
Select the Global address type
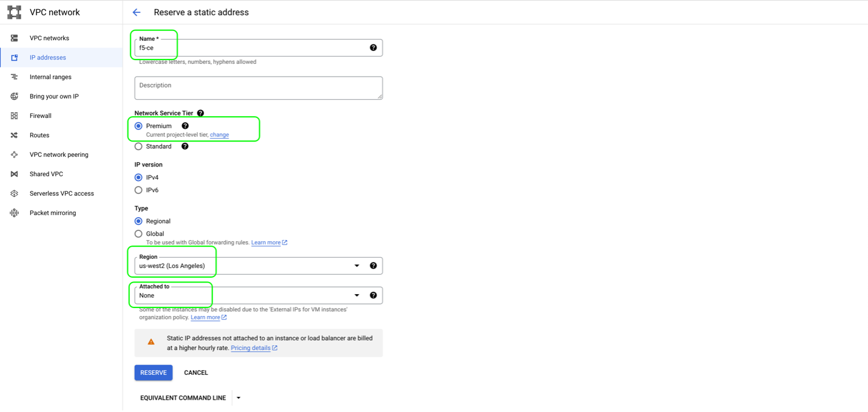tap(138, 233)
